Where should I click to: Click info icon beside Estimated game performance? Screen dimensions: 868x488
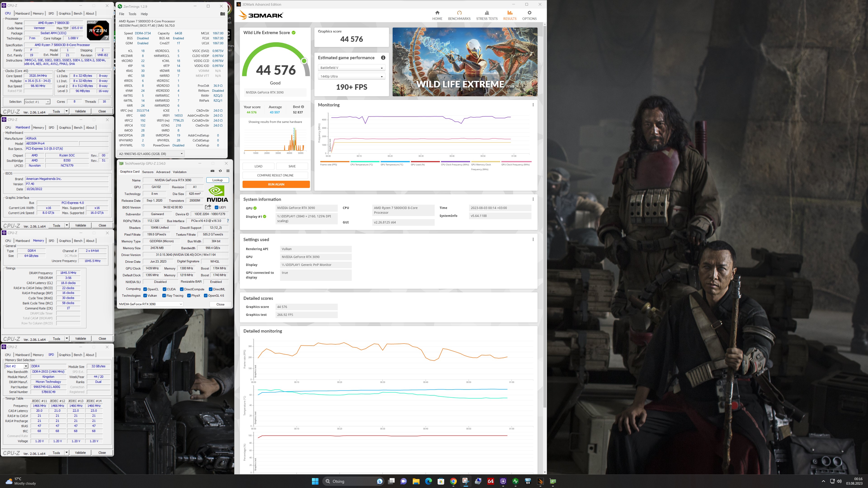383,58
